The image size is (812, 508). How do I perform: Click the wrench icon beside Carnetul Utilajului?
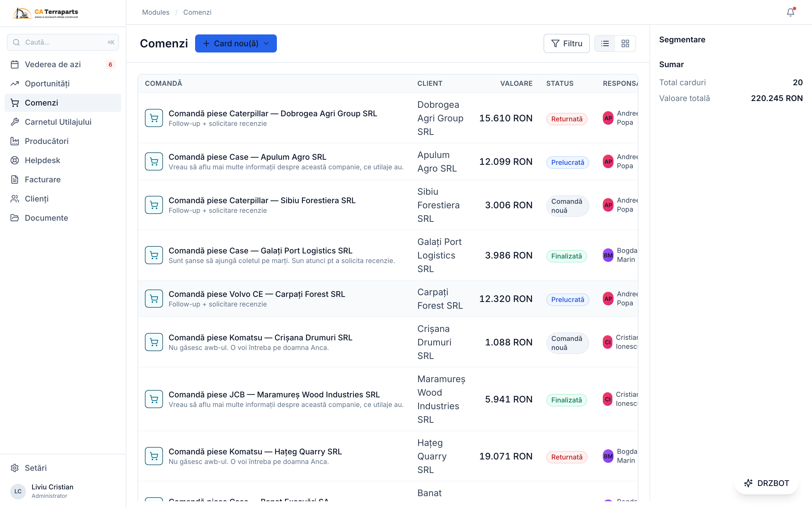pos(15,122)
